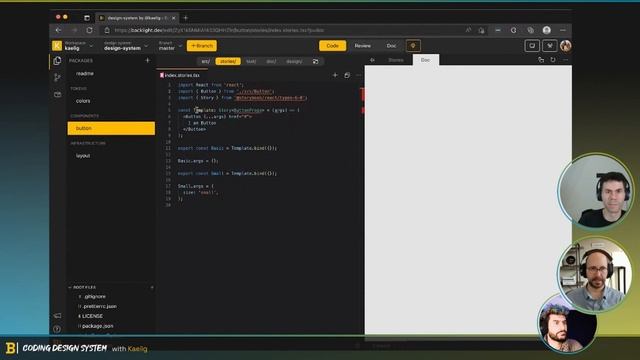Select the test/ folder tab
The image size is (640, 360).
tap(251, 61)
